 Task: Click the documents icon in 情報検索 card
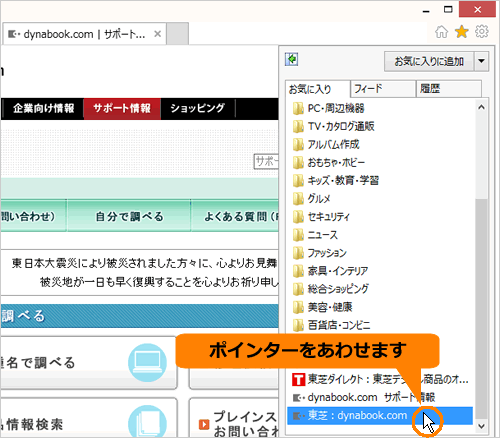pyautogui.click(x=147, y=421)
